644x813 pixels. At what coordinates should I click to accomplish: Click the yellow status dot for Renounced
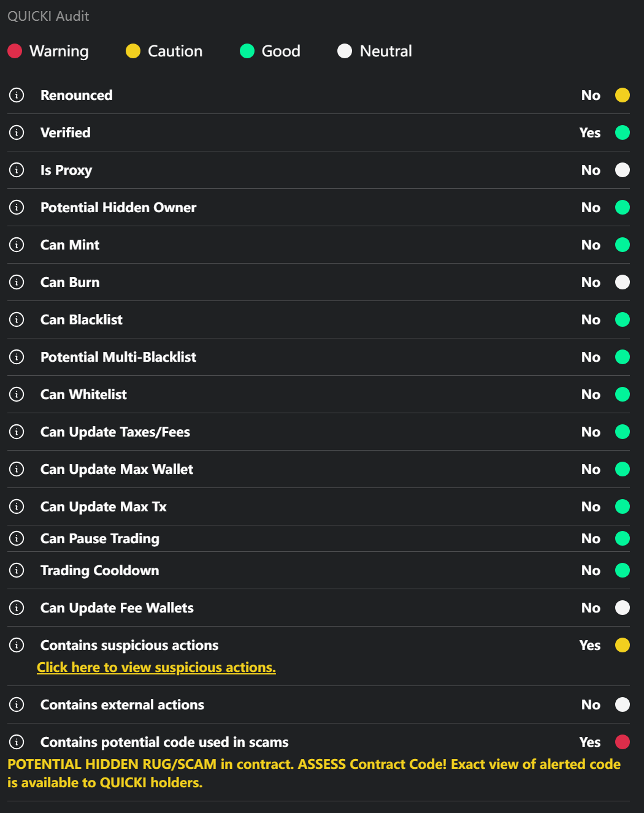[623, 95]
